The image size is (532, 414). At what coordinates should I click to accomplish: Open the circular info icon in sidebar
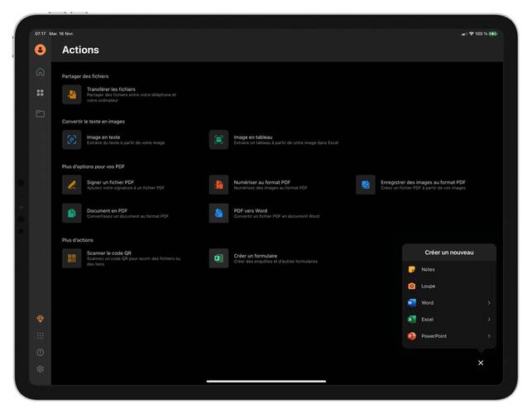(40, 352)
